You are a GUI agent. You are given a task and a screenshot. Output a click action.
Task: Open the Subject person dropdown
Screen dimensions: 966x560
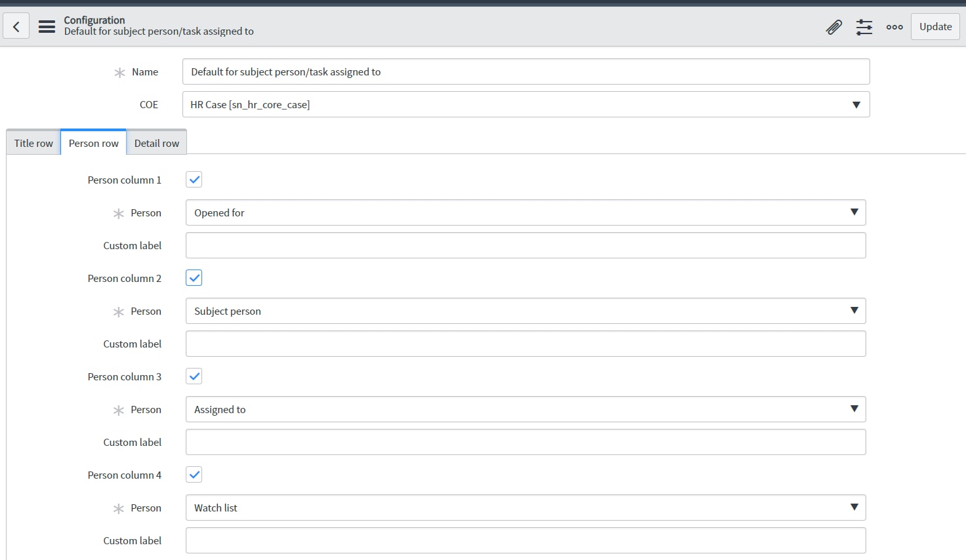pyautogui.click(x=526, y=311)
